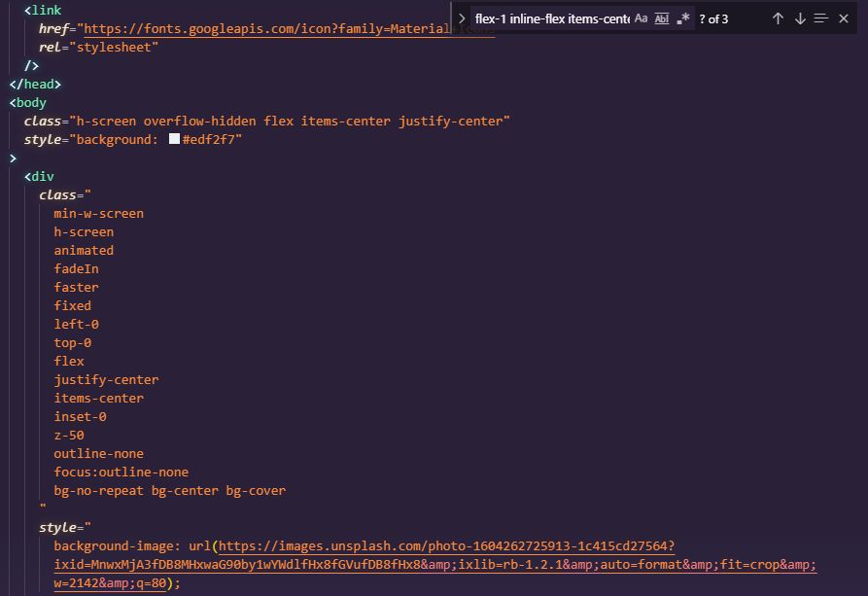Toggle Find in Selection icon
Viewport: 868px width, 596px height.
[821, 18]
